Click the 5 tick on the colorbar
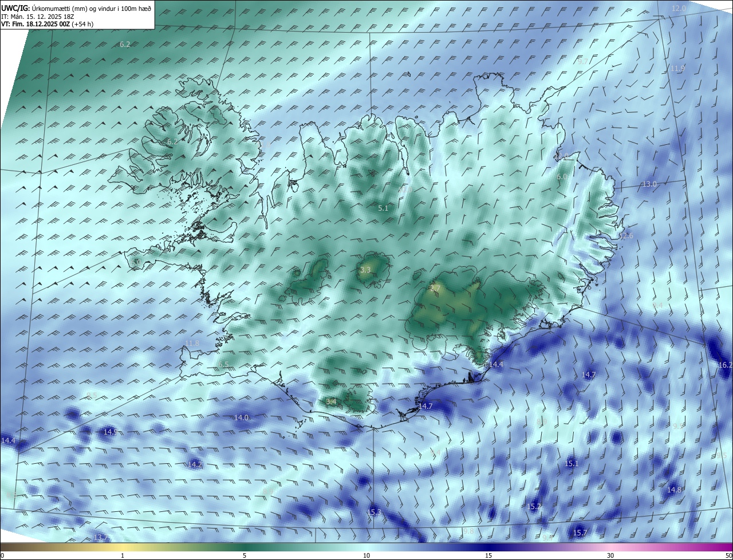733x560 pixels. click(x=245, y=555)
